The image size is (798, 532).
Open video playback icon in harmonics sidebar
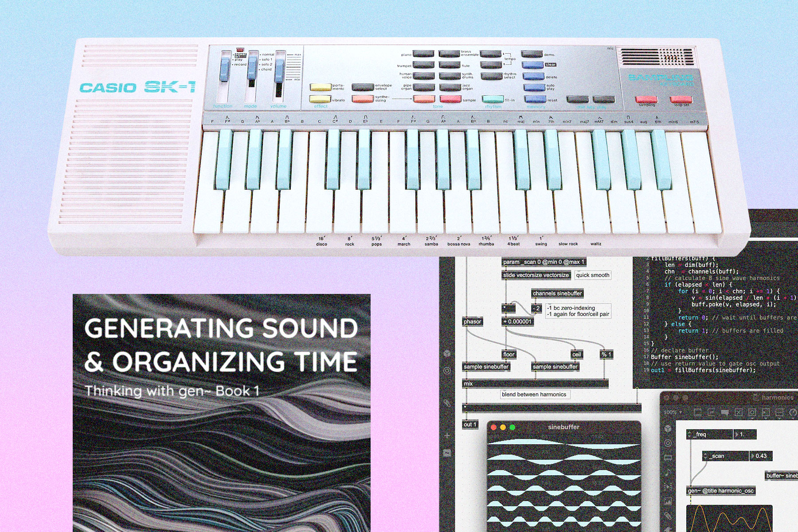(668, 487)
